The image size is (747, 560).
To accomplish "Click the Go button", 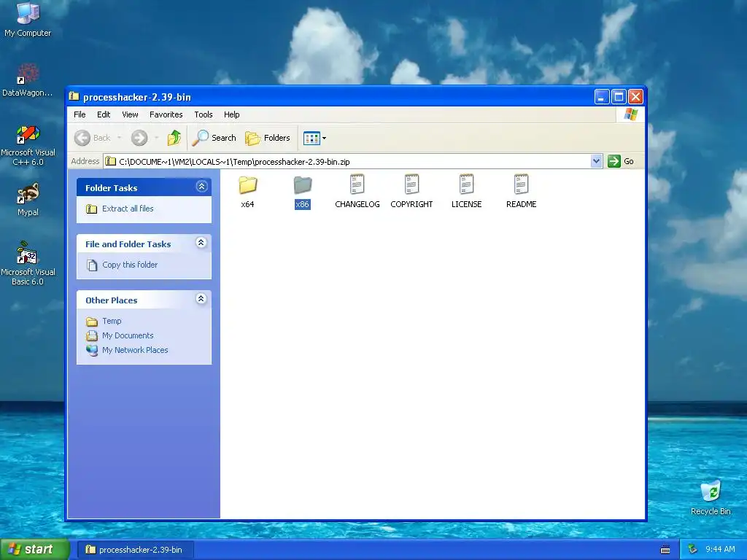I will tap(621, 161).
